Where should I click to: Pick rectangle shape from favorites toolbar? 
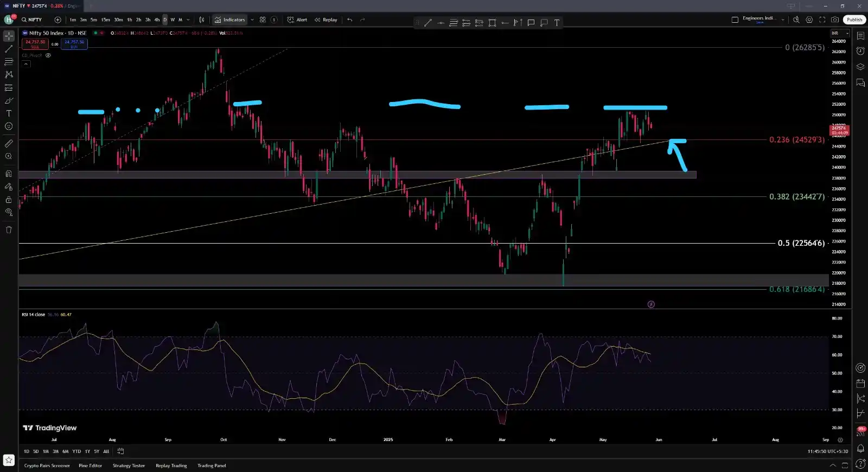492,23
